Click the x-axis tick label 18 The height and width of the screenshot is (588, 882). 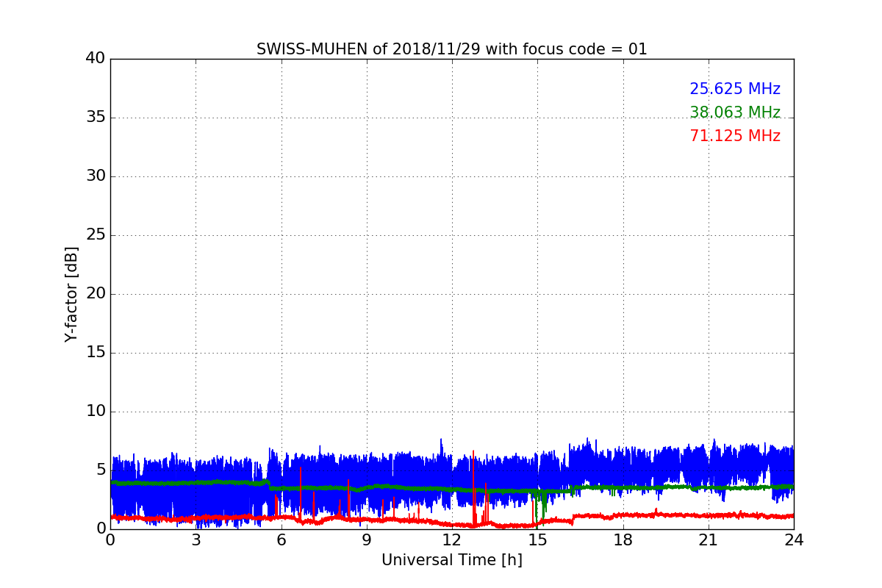(623, 540)
